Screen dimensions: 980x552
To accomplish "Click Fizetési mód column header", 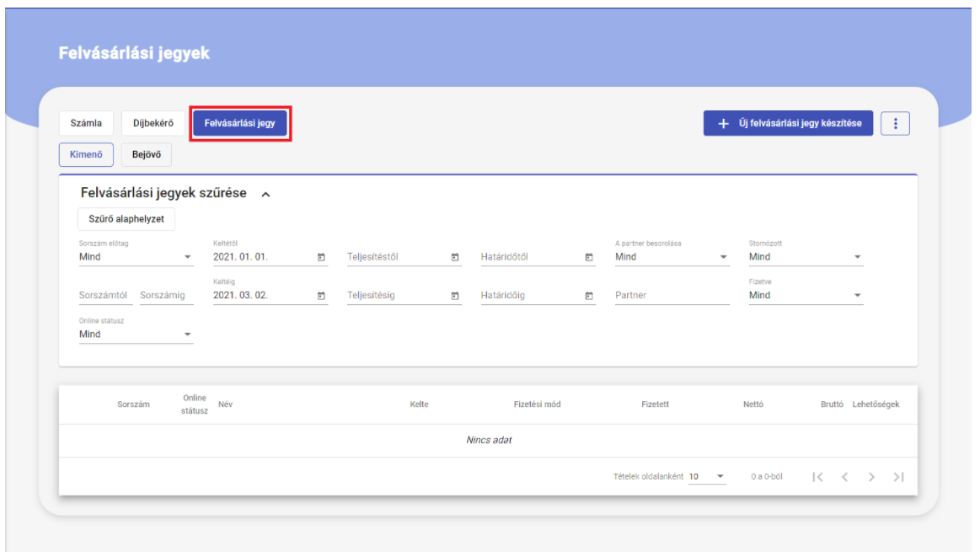I will [537, 405].
